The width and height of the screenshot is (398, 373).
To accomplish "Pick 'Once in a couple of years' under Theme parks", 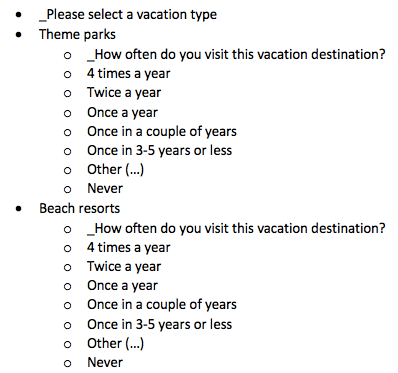I will [162, 131].
